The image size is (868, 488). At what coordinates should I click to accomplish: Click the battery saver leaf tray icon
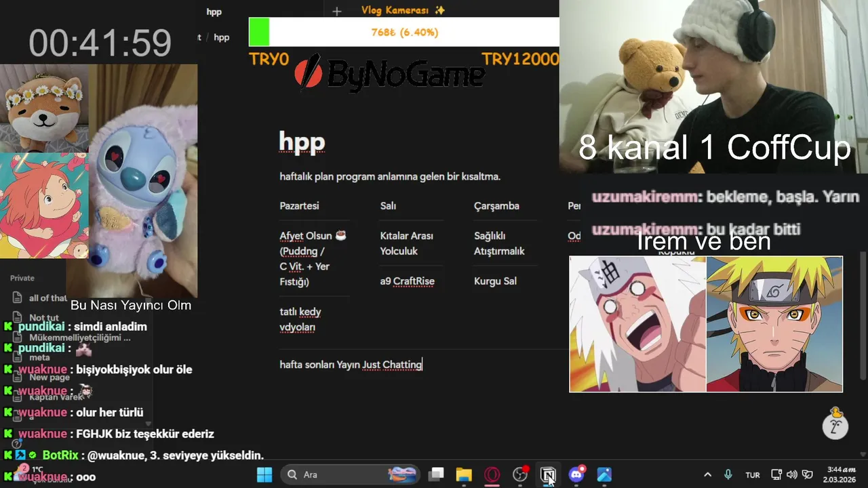pos(807,474)
